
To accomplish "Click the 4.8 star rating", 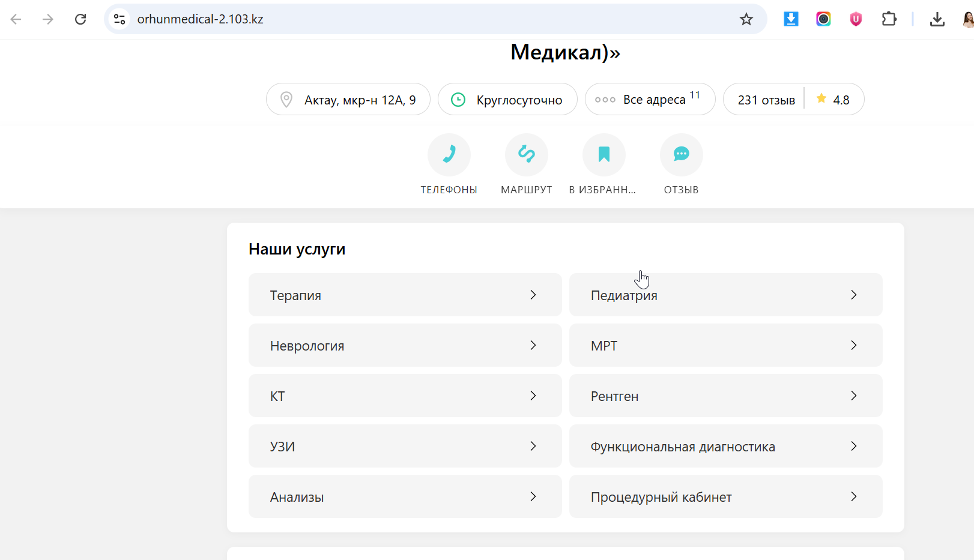I will (833, 100).
